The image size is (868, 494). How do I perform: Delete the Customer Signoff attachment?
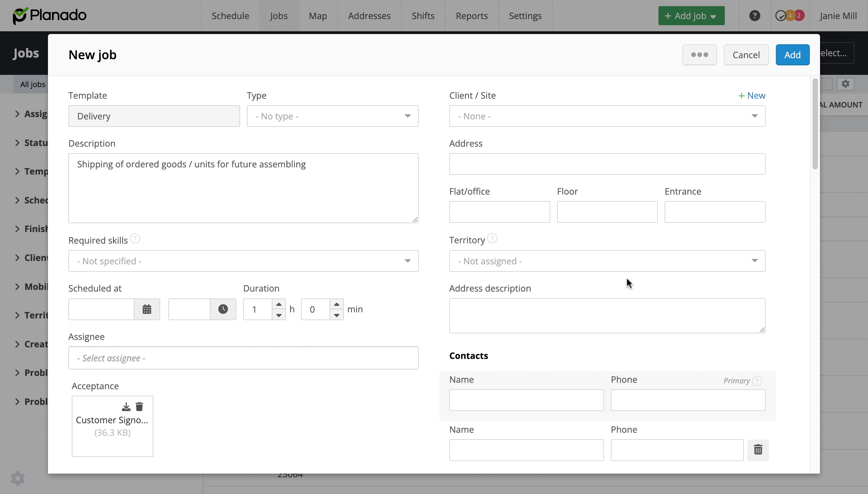click(139, 407)
